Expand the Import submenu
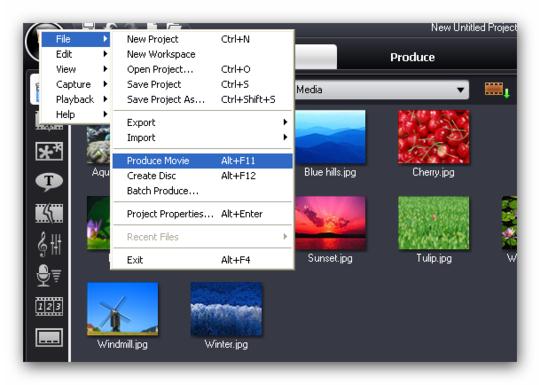Image resolution: width=540 pixels, height=385 pixels. 202,138
